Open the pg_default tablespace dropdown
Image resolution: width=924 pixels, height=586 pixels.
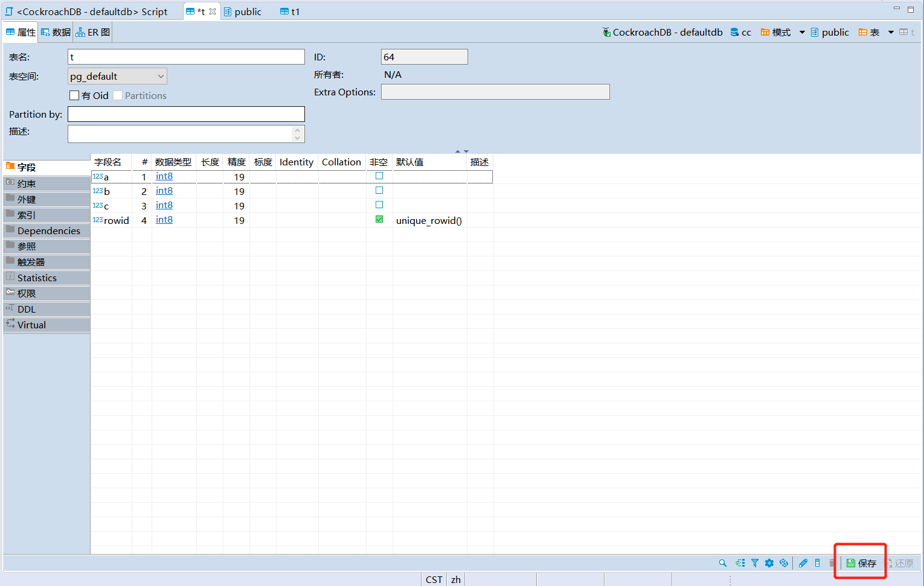117,76
